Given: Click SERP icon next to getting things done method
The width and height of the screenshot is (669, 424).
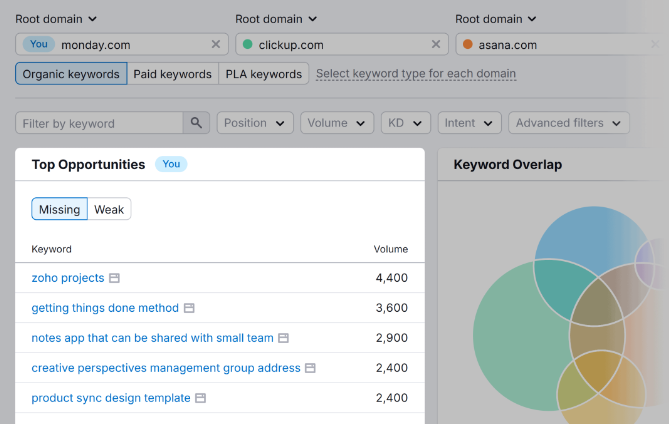Looking at the screenshot, I should coord(189,308).
